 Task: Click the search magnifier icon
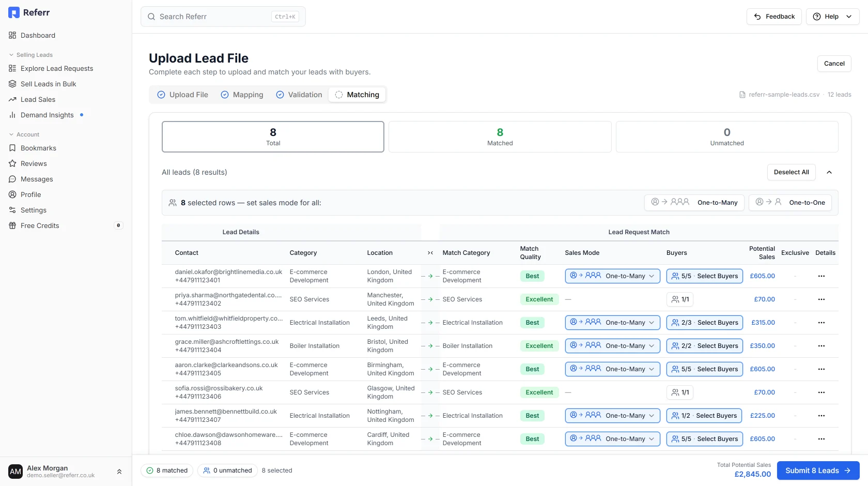(151, 17)
